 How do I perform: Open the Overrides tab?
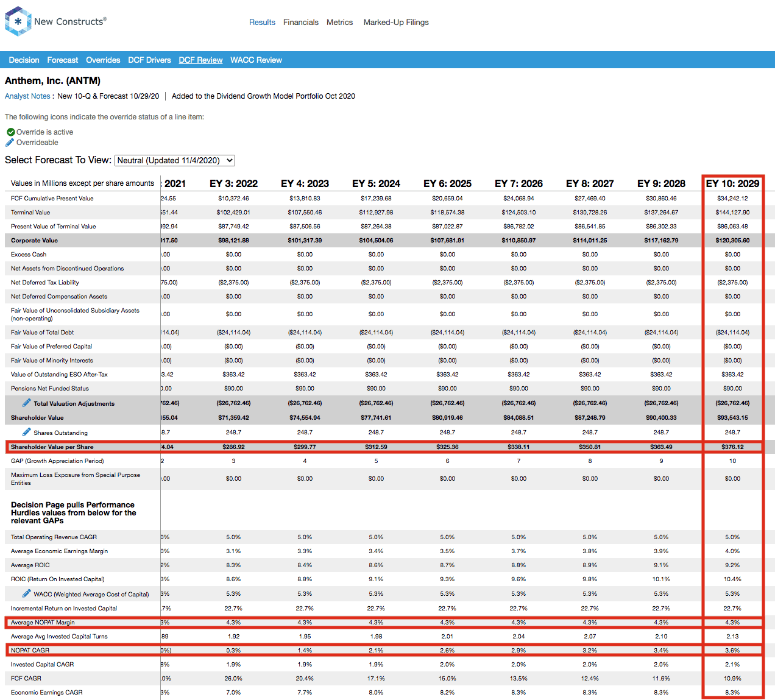[103, 60]
